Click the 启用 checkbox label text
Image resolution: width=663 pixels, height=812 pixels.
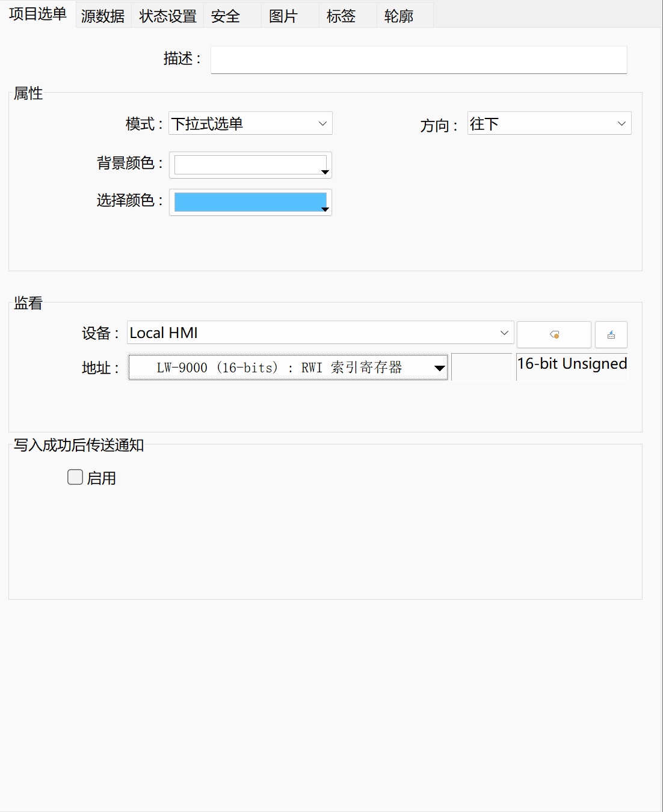tap(102, 478)
